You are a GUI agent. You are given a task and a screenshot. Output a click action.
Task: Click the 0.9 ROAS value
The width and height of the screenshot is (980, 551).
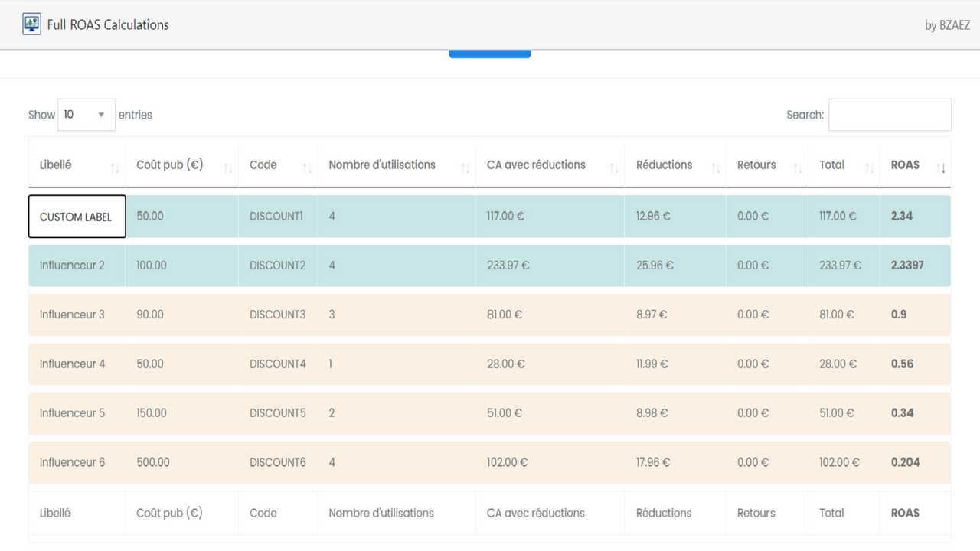(899, 315)
